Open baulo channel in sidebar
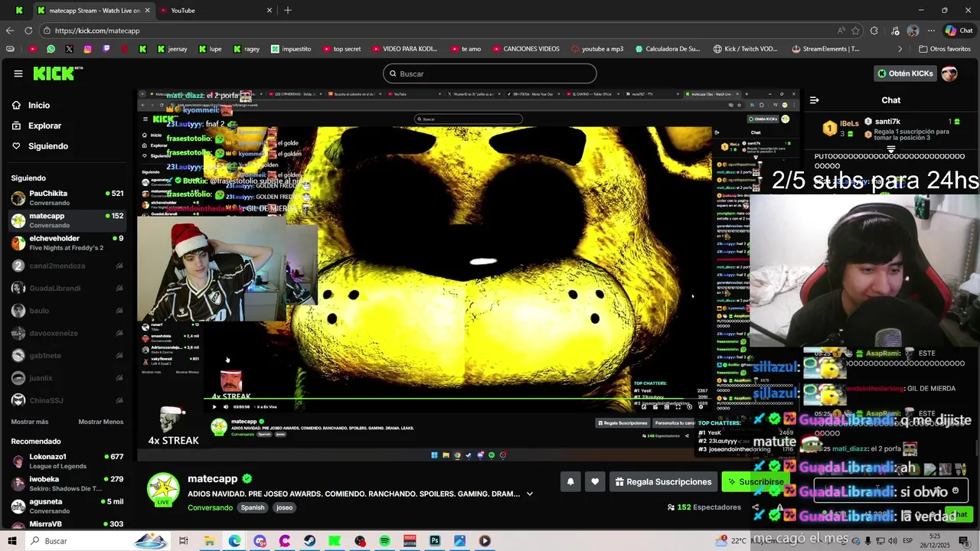 pyautogui.click(x=67, y=311)
